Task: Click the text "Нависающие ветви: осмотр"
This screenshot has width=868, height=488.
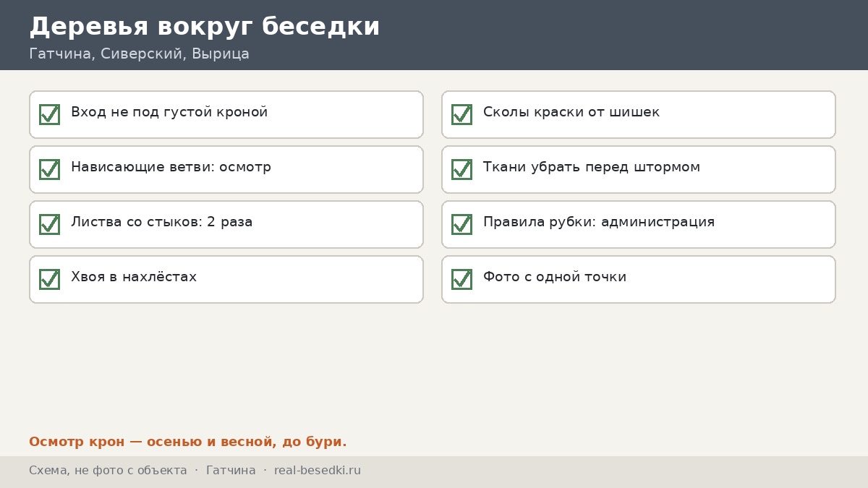Action: pos(171,167)
